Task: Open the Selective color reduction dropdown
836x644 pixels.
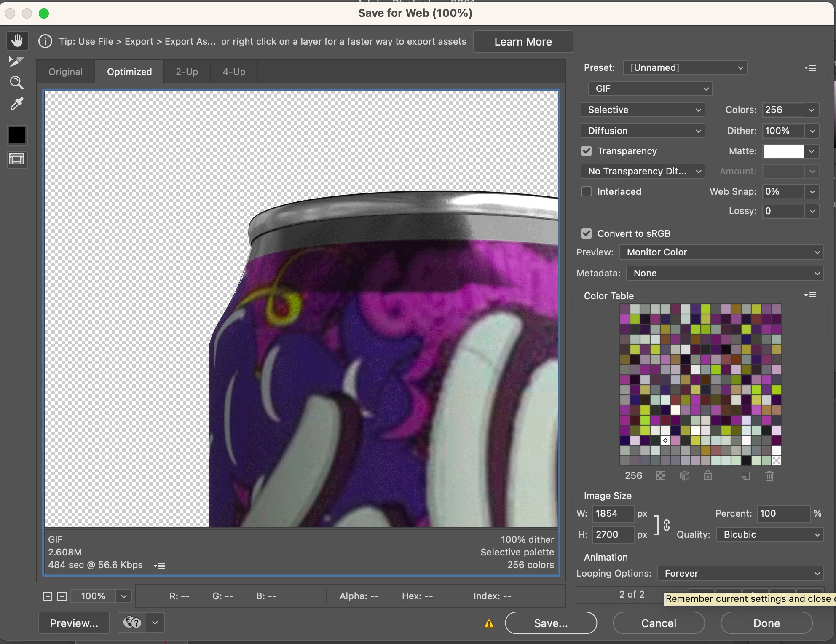Action: (x=643, y=110)
